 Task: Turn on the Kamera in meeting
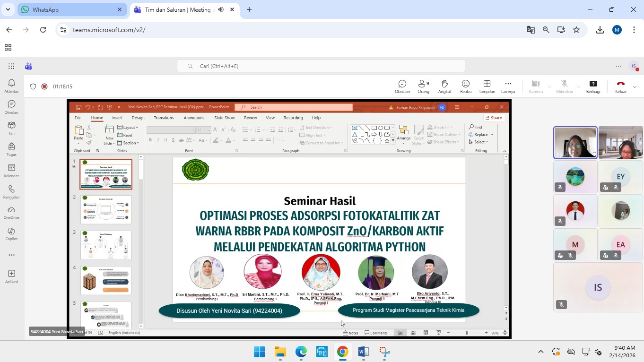(x=535, y=86)
